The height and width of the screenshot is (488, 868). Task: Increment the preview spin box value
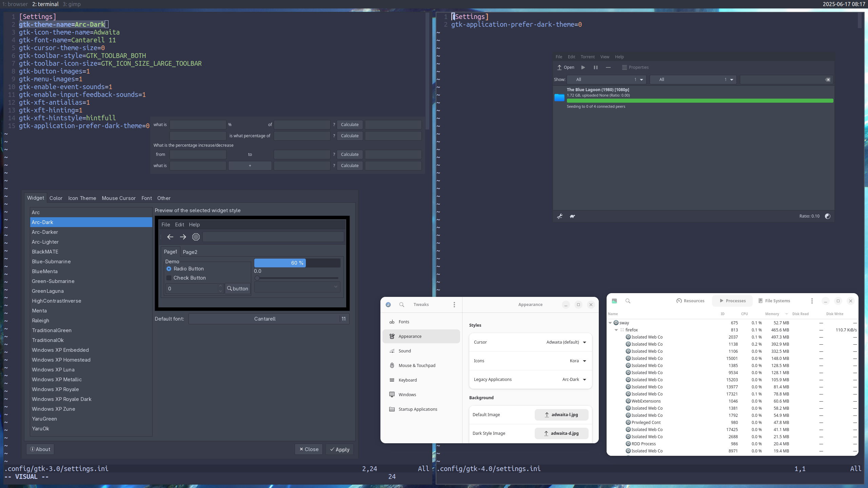tap(220, 286)
